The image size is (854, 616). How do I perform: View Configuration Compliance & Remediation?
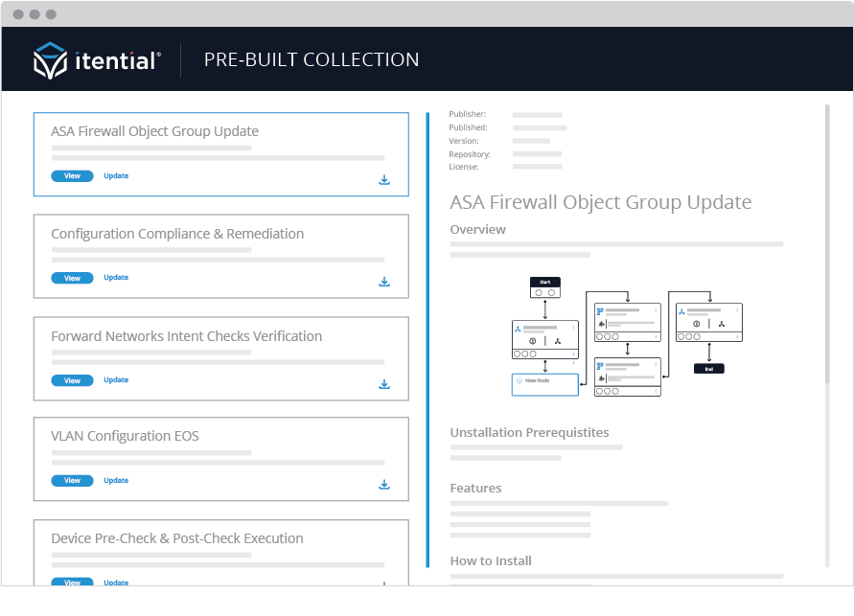coord(72,278)
